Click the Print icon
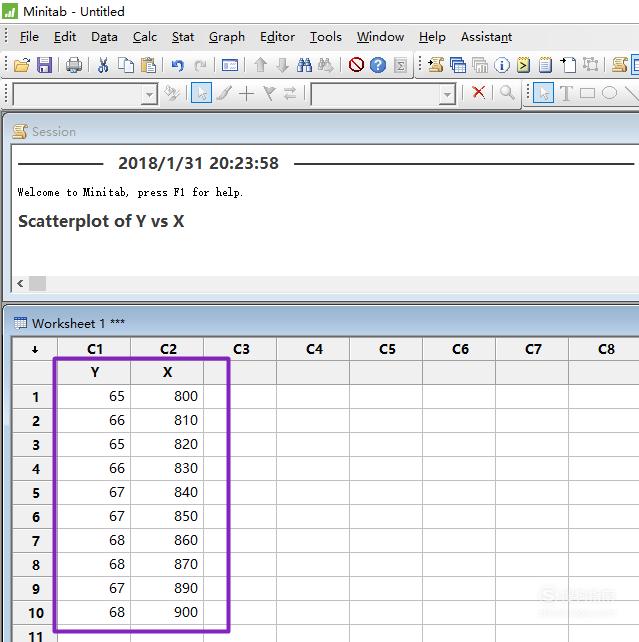Screen dimensions: 639x642 tap(74, 65)
